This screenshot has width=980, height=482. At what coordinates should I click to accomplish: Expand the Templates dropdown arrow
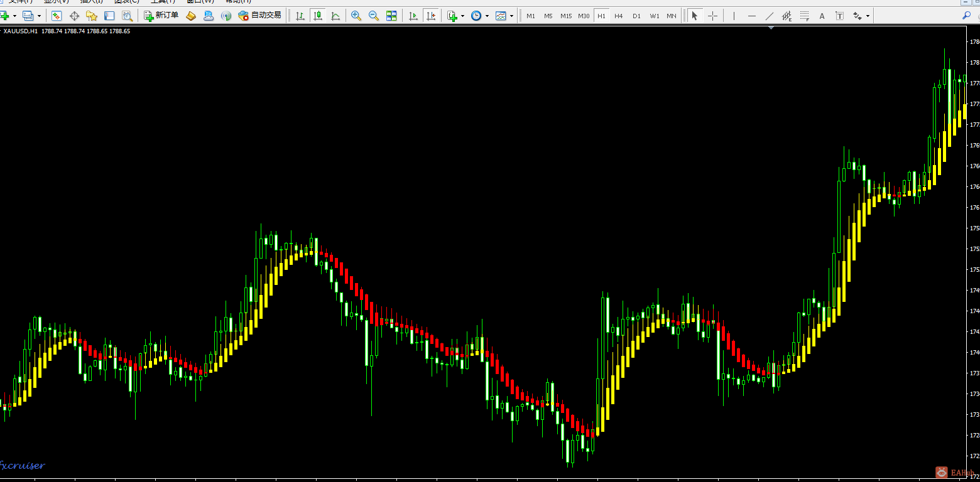(x=511, y=16)
